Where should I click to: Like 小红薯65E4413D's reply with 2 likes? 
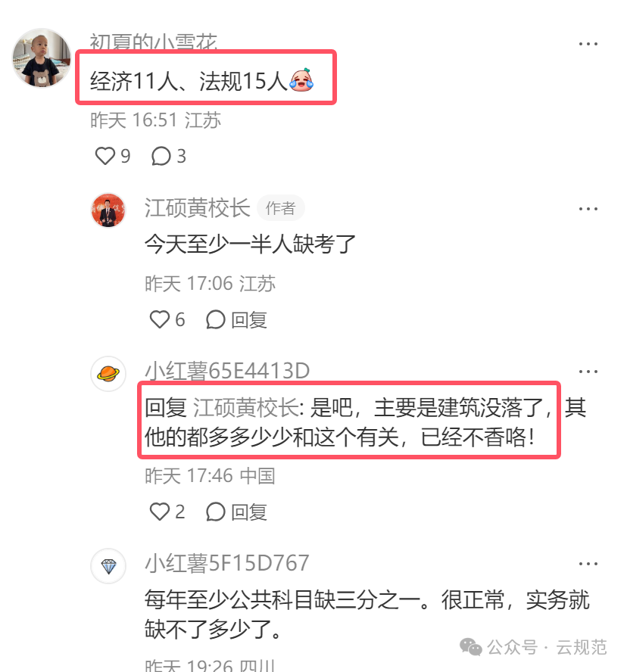[x=160, y=512]
